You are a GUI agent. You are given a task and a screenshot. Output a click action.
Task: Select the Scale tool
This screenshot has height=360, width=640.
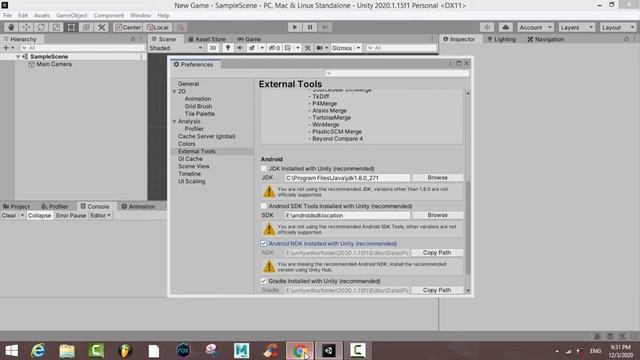[x=56, y=27]
